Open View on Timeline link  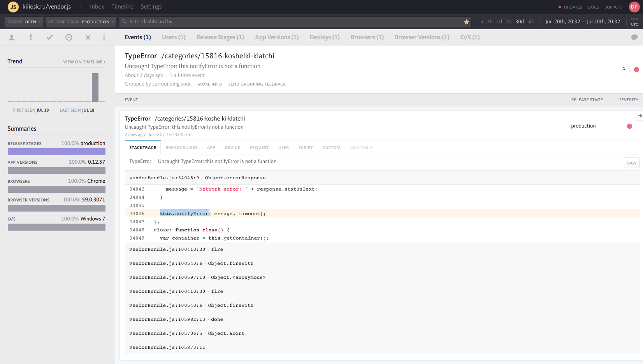[84, 62]
